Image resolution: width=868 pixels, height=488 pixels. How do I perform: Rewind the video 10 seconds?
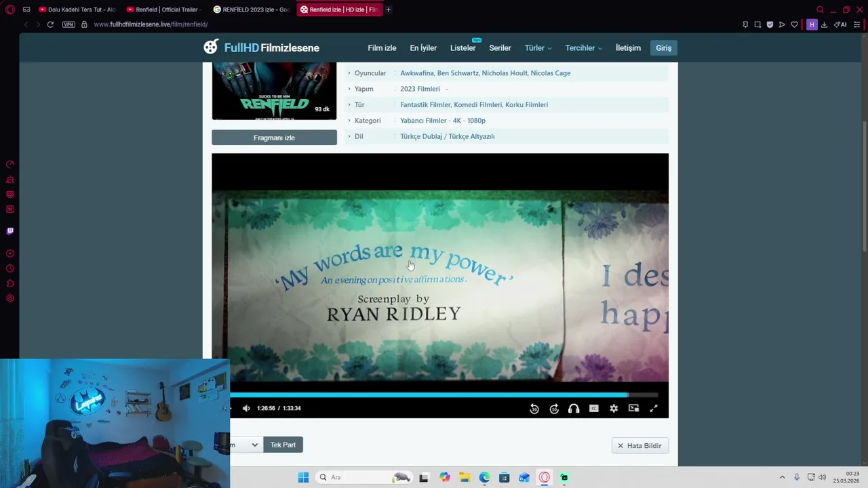tap(534, 408)
